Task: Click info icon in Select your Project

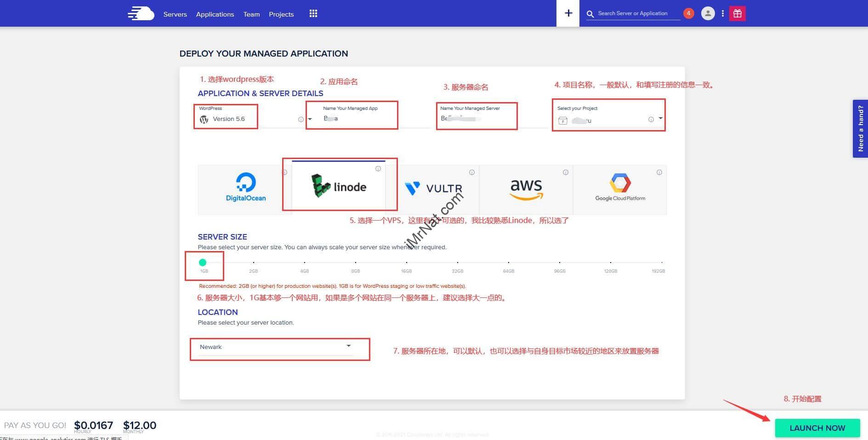Action: pos(651,120)
